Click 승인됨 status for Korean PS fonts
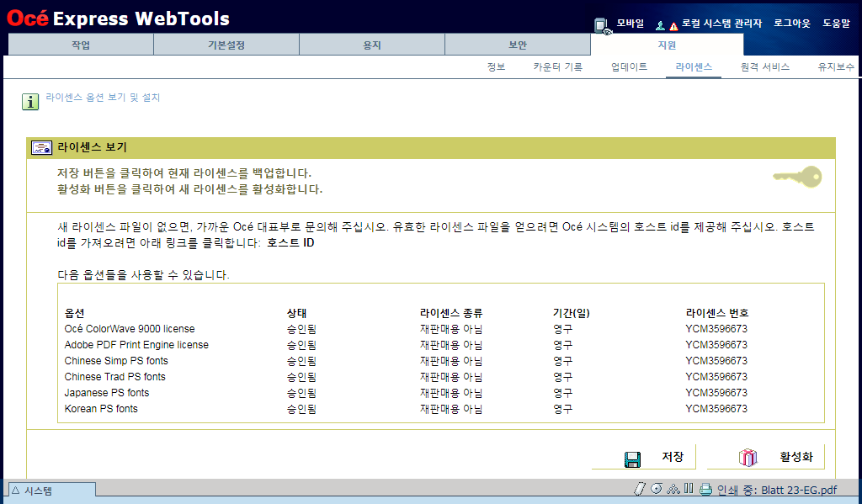The image size is (862, 504). [x=302, y=409]
